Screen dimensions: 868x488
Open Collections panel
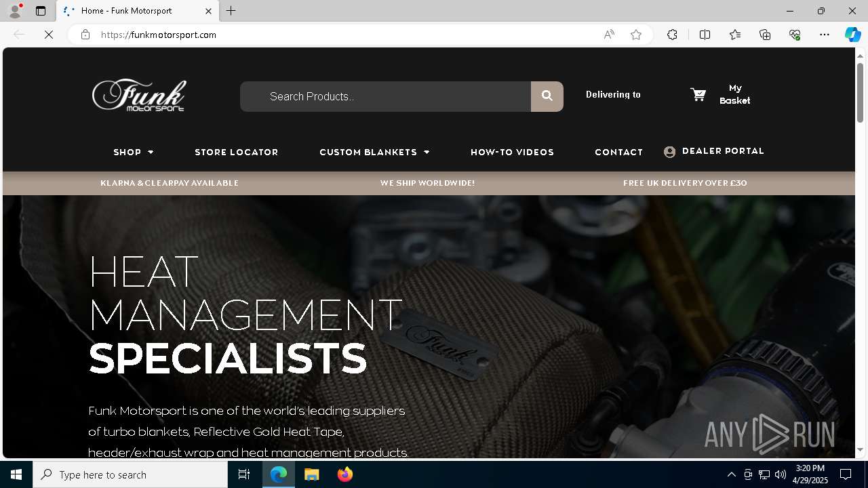pos(765,35)
